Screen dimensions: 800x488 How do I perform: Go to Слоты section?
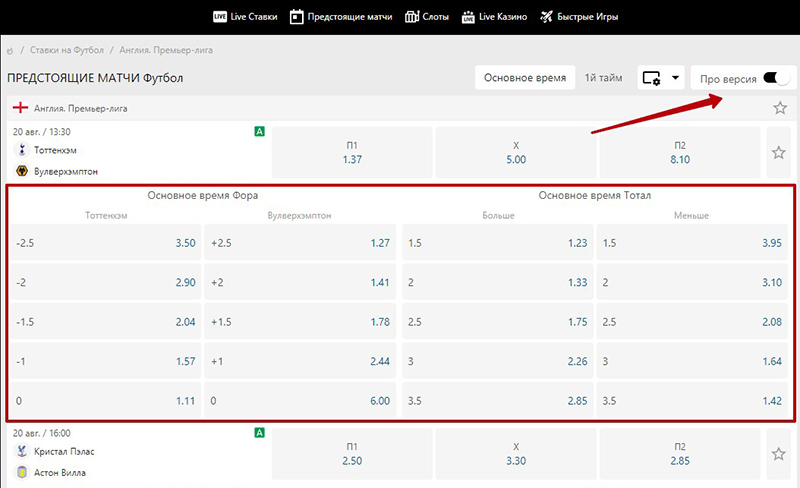pos(427,17)
